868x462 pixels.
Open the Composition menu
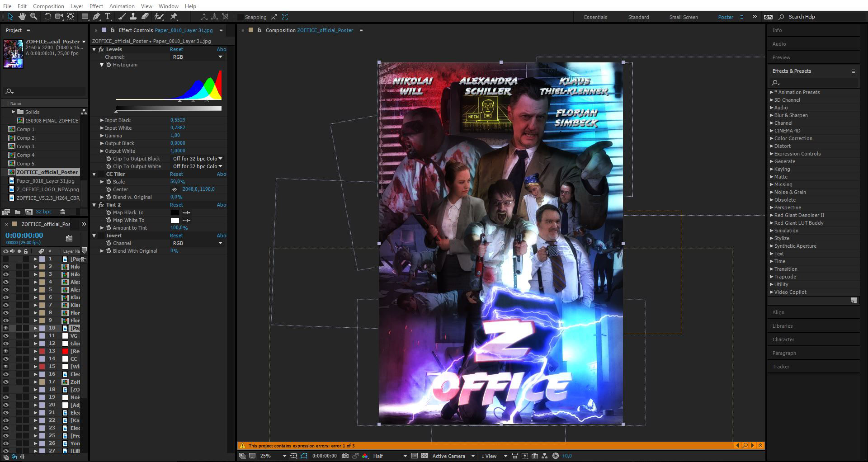pyautogui.click(x=48, y=6)
